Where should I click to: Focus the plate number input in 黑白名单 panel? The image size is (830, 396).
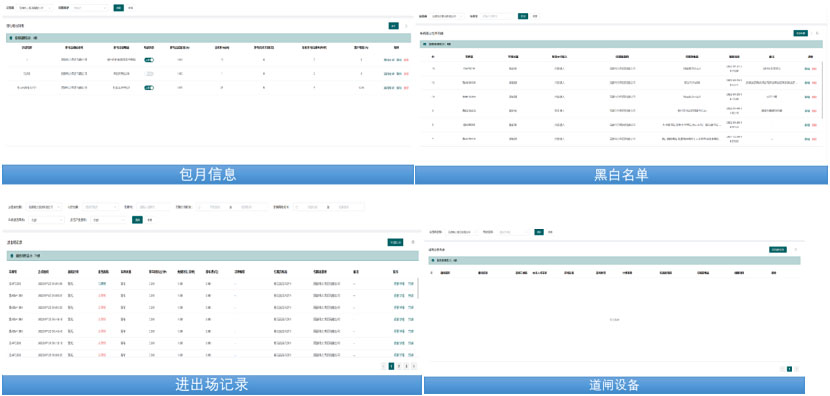[498, 16]
